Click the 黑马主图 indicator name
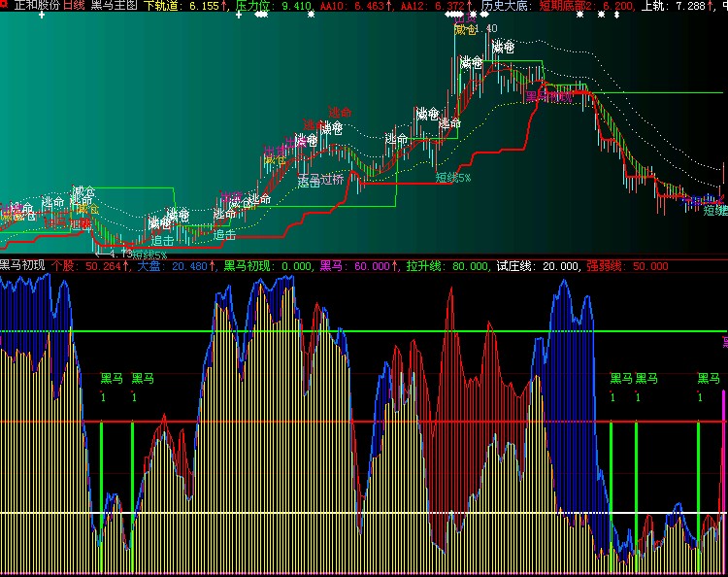This screenshot has height=577, width=728. [114, 6]
